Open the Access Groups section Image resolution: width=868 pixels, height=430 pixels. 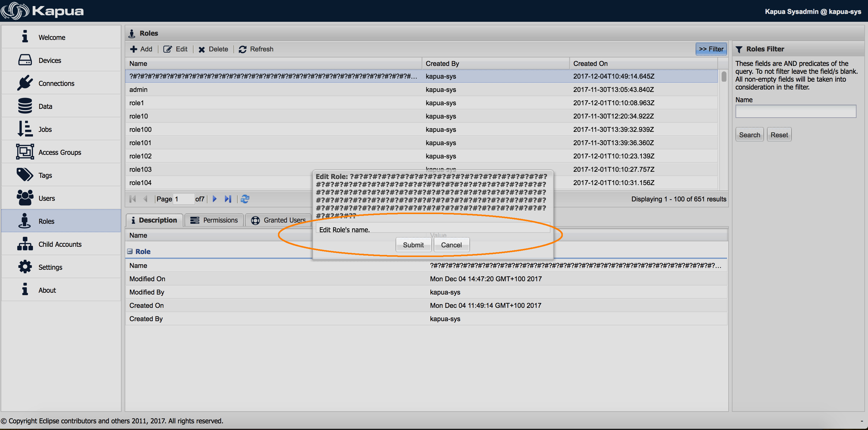(60, 152)
